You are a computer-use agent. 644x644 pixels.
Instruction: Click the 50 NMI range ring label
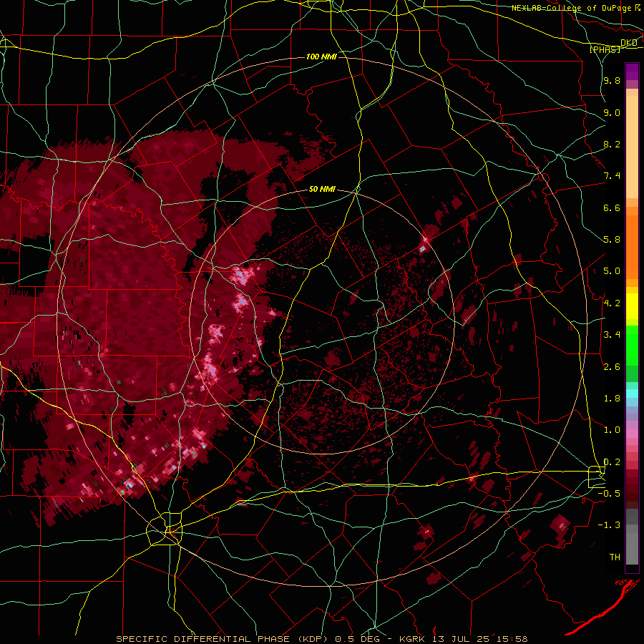[x=322, y=190]
